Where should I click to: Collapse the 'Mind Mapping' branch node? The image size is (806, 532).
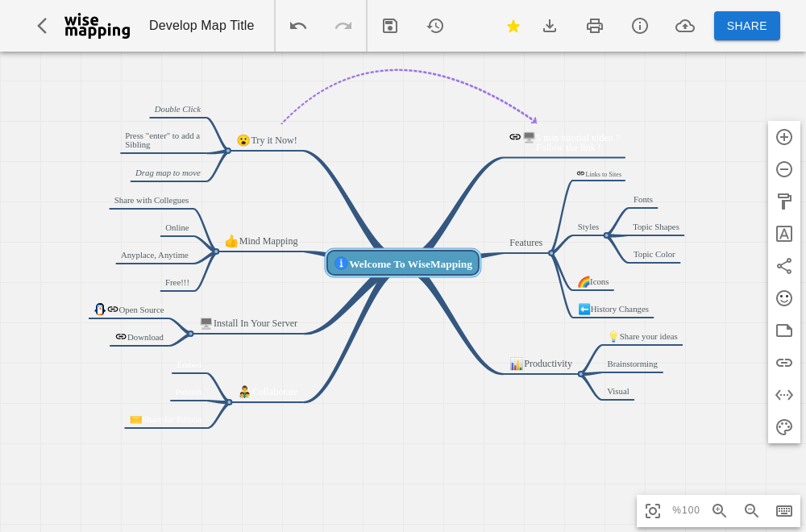tap(216, 251)
